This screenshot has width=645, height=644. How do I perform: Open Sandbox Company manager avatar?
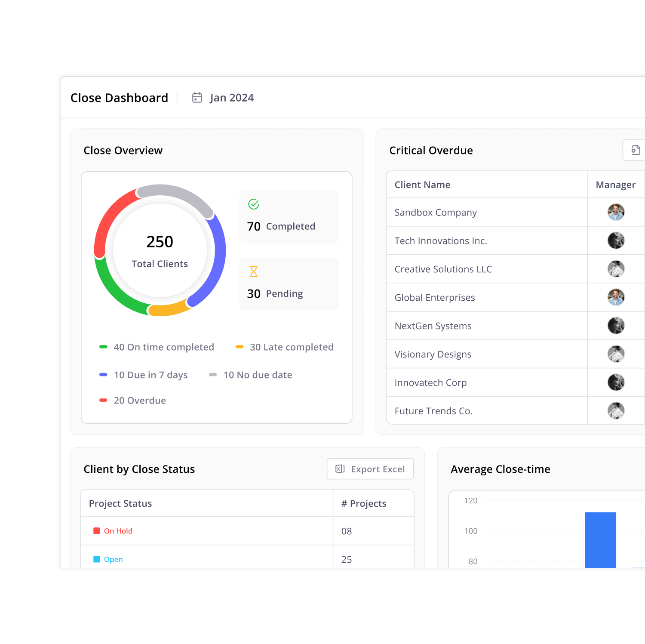[x=616, y=212]
